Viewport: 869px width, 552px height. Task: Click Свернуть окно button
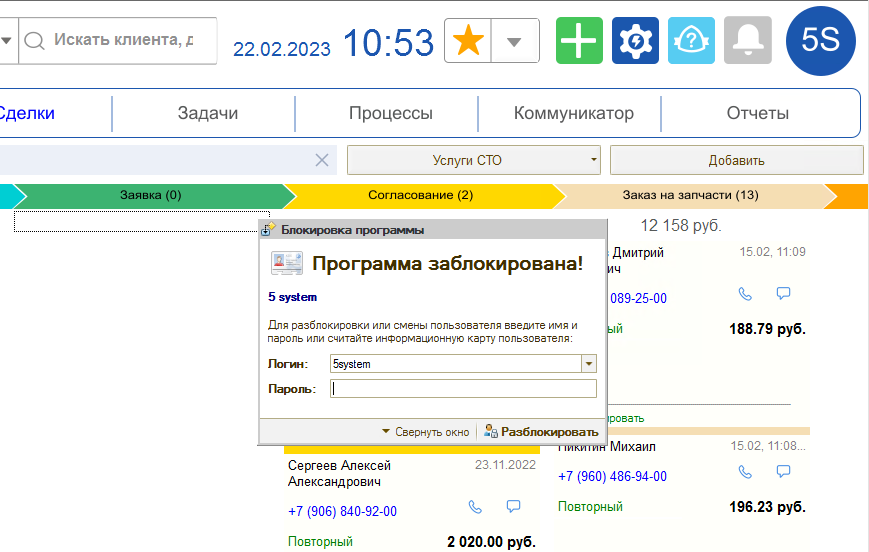pyautogui.click(x=425, y=432)
